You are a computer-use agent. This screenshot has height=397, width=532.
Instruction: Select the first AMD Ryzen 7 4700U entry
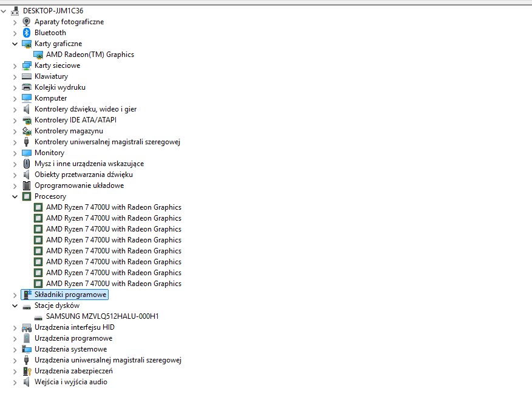(x=113, y=207)
